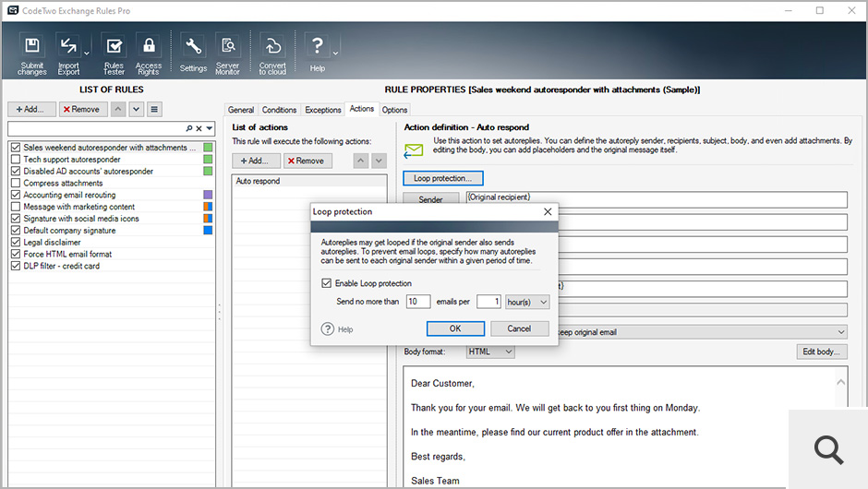Click the Sender field with Original recipient

657,199
